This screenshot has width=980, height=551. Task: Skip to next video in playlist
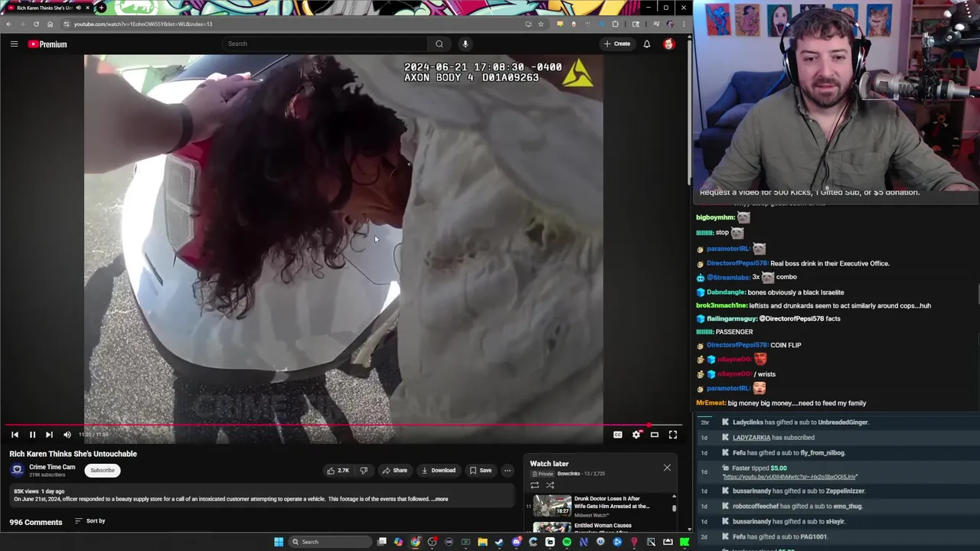(49, 435)
